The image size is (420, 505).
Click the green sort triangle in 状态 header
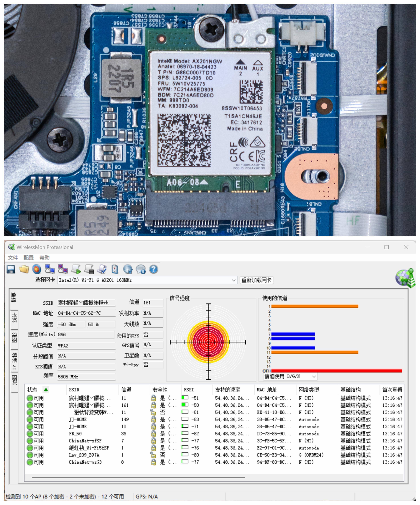pos(46,389)
